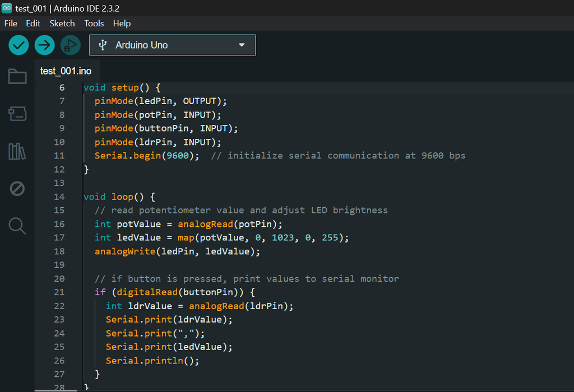Open the Search magnifier in sidebar

click(x=17, y=226)
